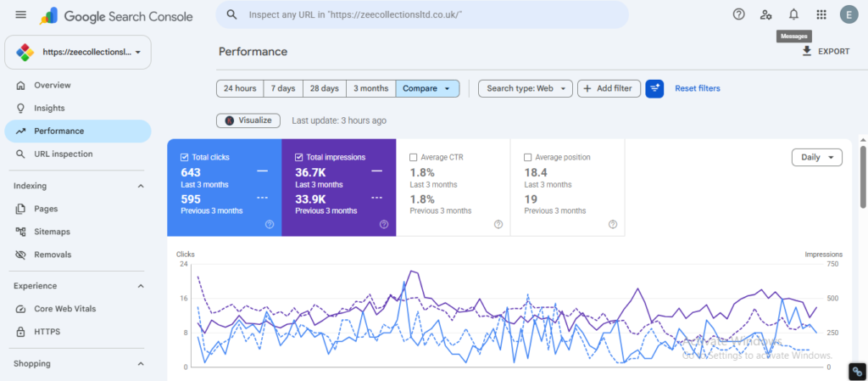Enable the Average position checkbox
This screenshot has height=381, width=868.
pos(527,157)
